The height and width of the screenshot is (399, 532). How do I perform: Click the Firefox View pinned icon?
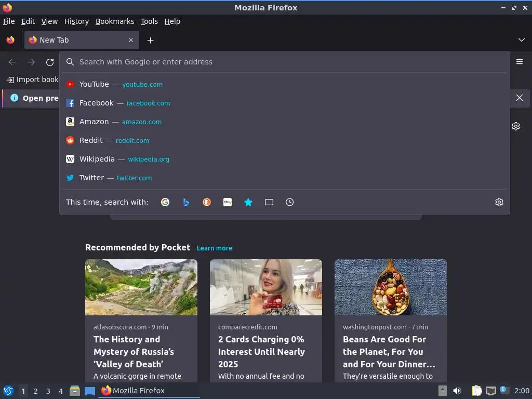(x=10, y=40)
